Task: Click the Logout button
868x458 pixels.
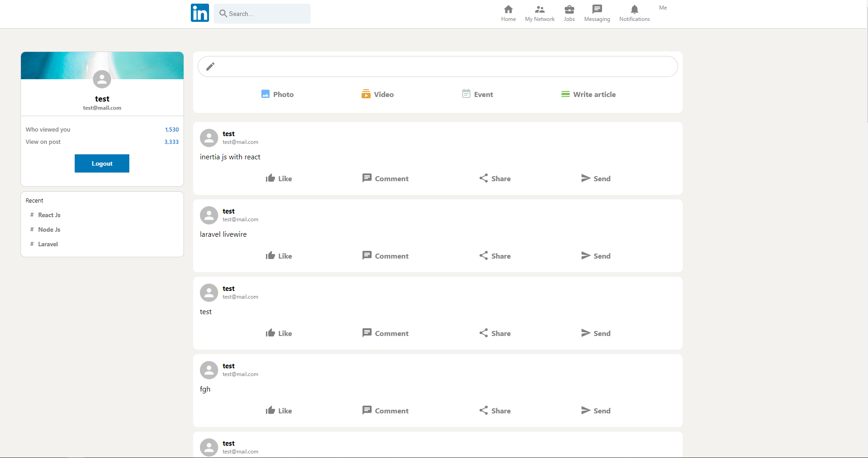Action: (102, 163)
